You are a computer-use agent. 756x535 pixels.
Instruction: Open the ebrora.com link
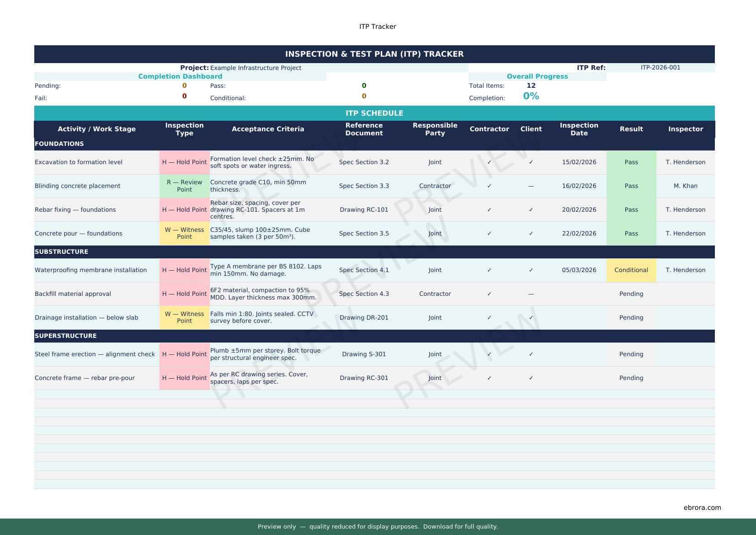702,508
